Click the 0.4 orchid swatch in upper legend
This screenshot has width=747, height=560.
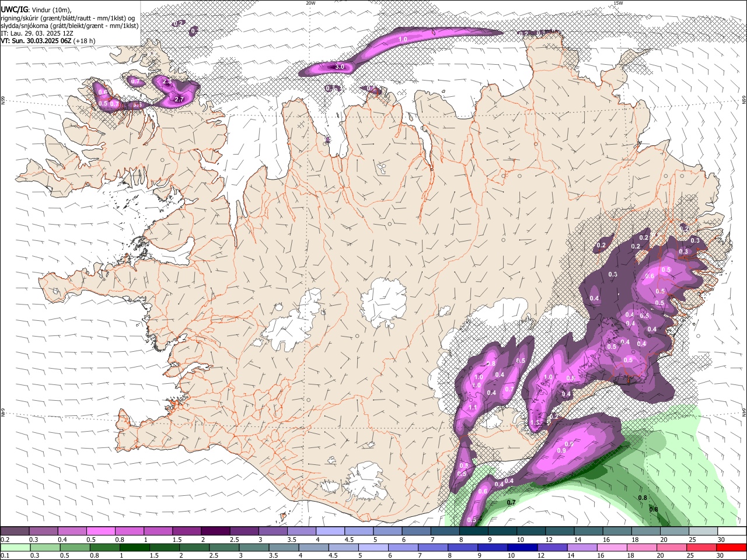pyautogui.click(x=72, y=531)
